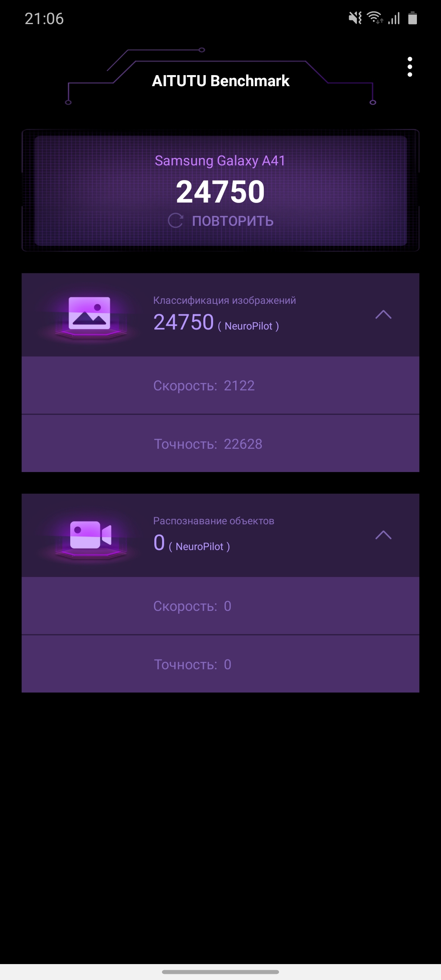Tap the image classification picture icon

tap(90, 314)
